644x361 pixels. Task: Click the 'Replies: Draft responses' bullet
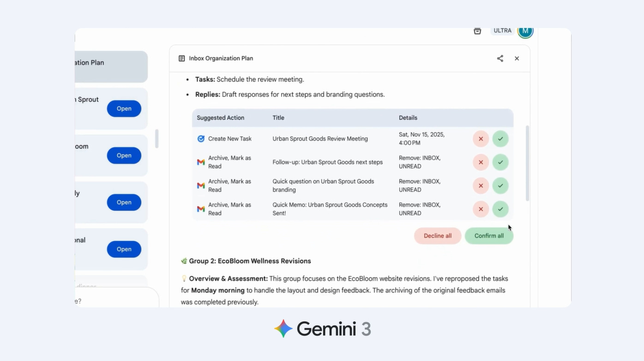290,94
